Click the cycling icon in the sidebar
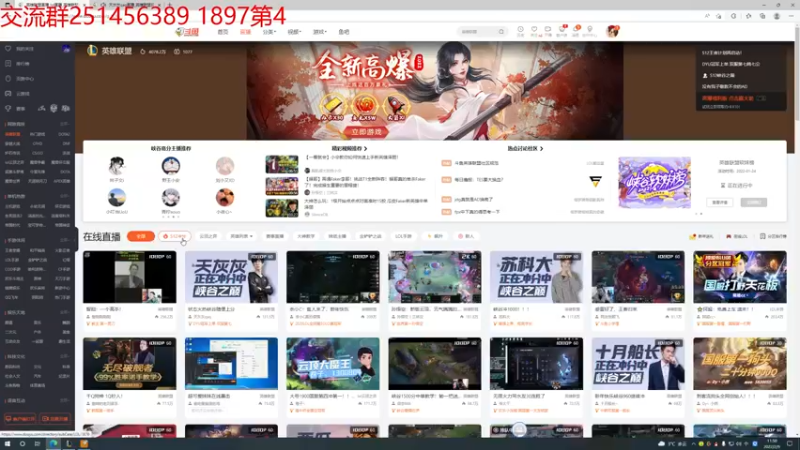800x450 pixels. pyautogui.click(x=41, y=108)
